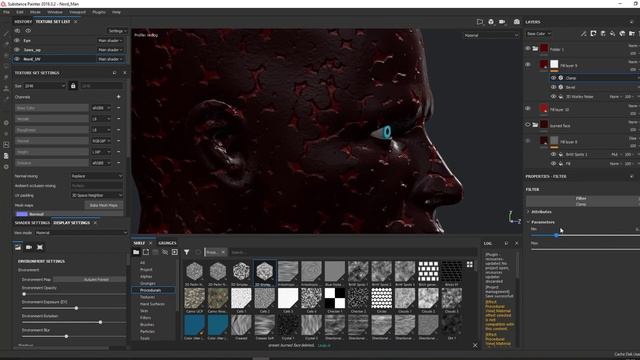The height and width of the screenshot is (360, 640).
Task: Switch to the History tab
Action: tap(23, 22)
